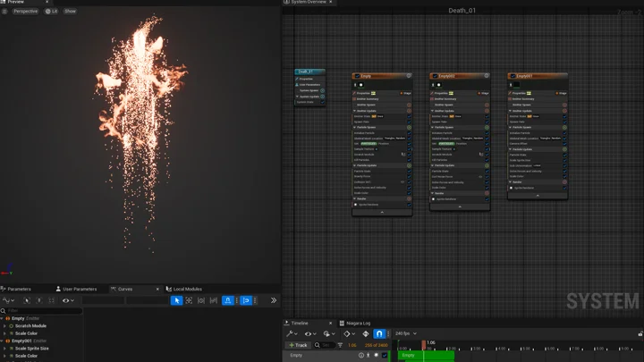Select the retime tool in Curves toolbar
This screenshot has width=644, height=362.
[x=201, y=300]
